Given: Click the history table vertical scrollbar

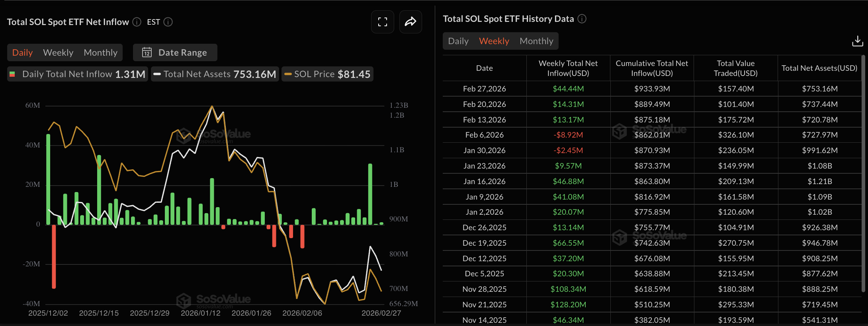Looking at the screenshot, I should coord(863,175).
